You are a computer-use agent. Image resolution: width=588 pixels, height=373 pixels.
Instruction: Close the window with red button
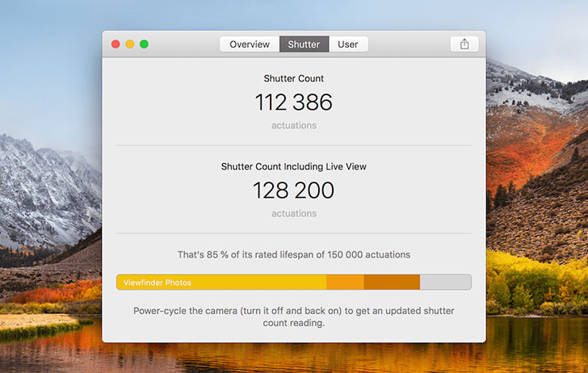coord(115,44)
